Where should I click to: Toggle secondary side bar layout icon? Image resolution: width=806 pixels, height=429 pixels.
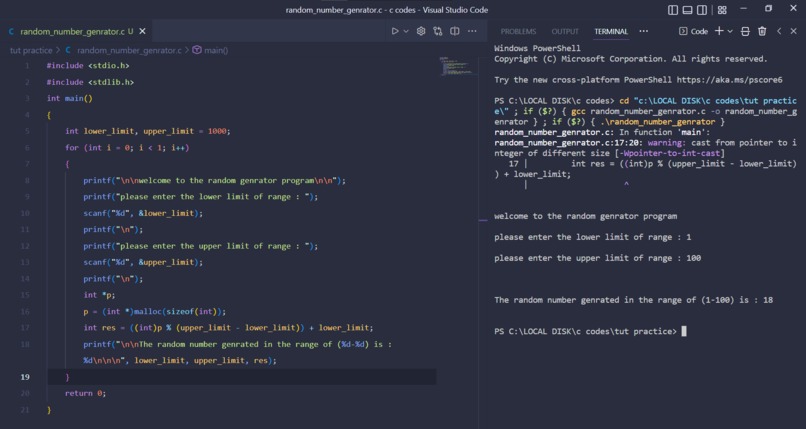pos(702,10)
